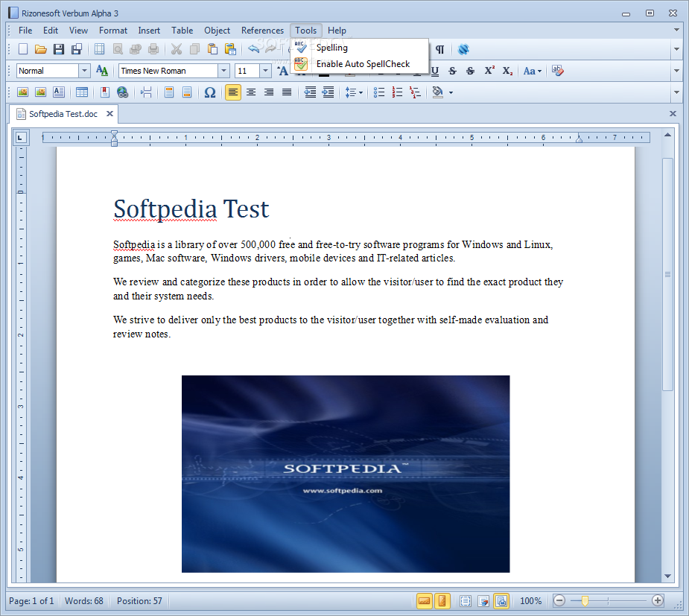
Task: Open the line spacing dropdown
Action: coord(354,92)
